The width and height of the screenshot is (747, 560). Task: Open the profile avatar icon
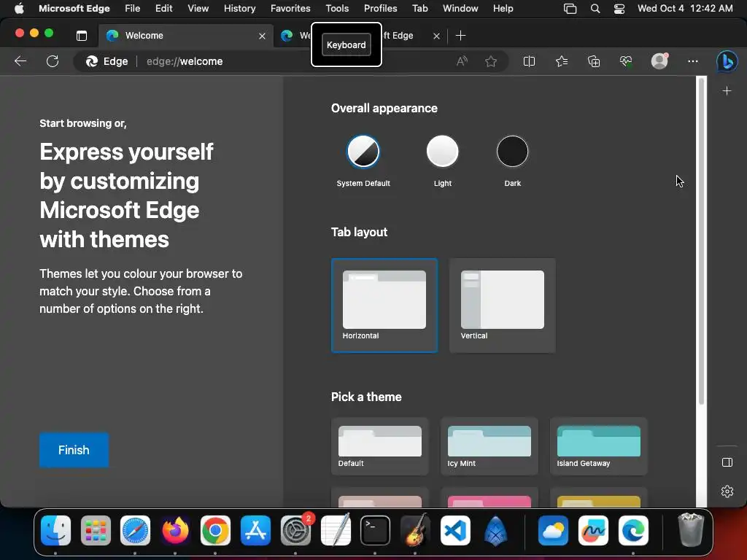coord(659,61)
